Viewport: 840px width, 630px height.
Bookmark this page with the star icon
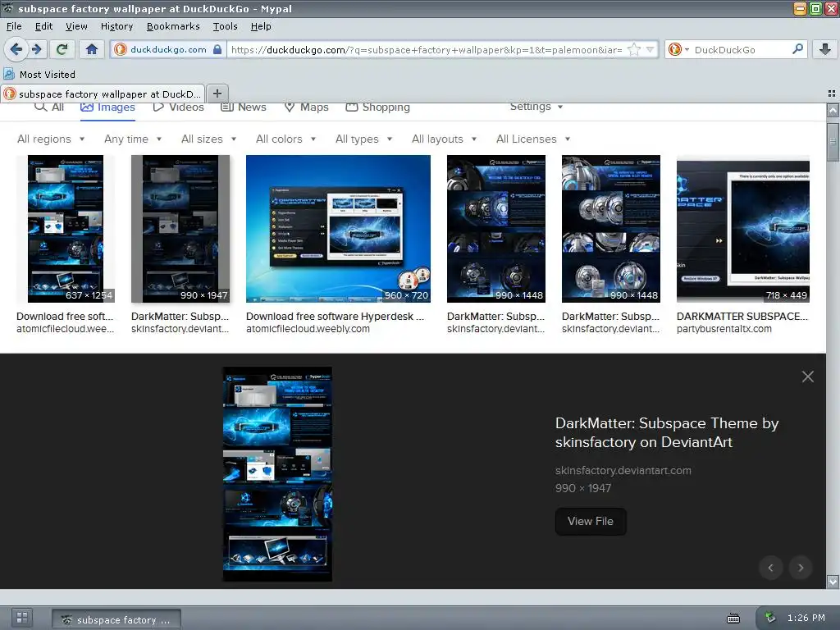634,49
